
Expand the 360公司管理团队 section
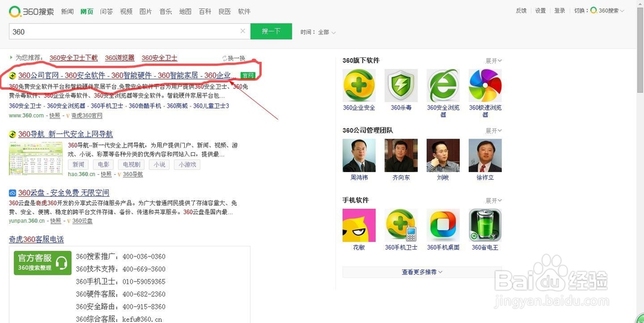click(493, 131)
